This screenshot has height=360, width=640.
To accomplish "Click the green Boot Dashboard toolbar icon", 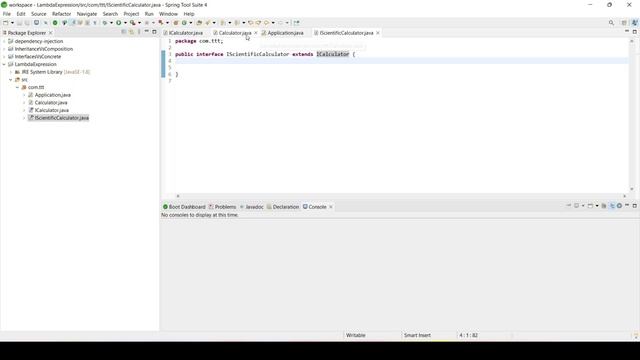I will coord(55,23).
